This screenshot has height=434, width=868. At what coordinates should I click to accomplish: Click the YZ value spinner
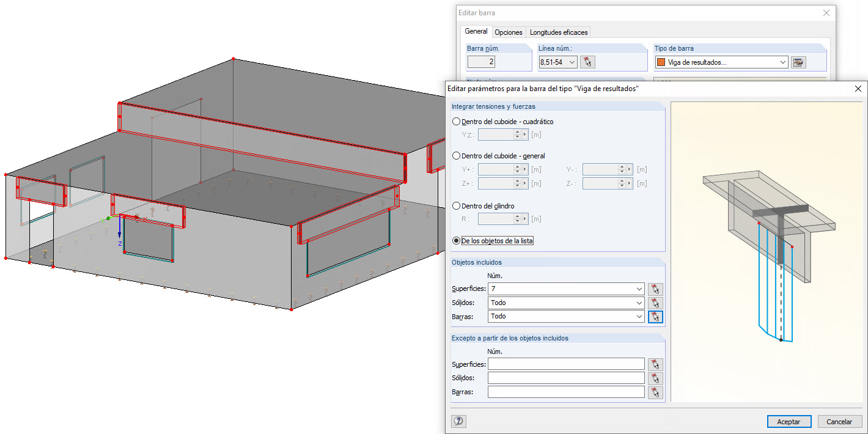point(517,135)
